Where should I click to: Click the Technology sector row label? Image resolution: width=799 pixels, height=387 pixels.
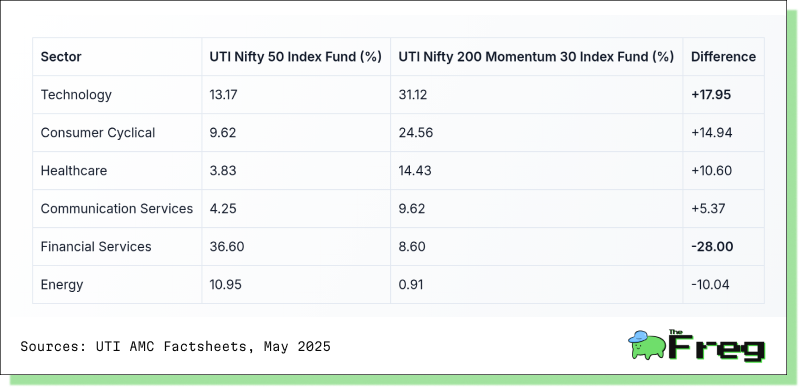coord(76,95)
